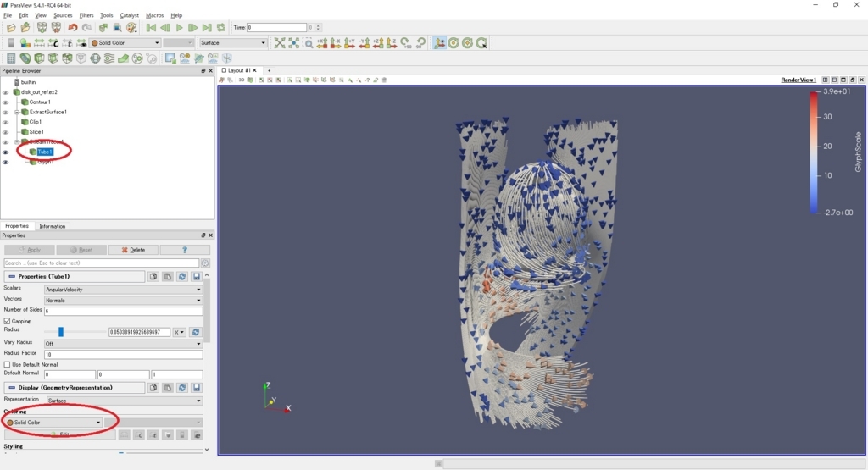Open the Scalars AngularVelocity dropdown
Image resolution: width=868 pixels, height=470 pixels.
click(x=123, y=289)
